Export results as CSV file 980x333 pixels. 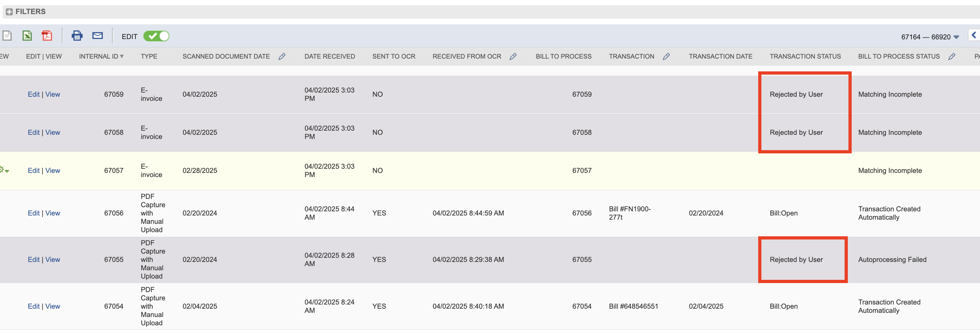(x=7, y=36)
